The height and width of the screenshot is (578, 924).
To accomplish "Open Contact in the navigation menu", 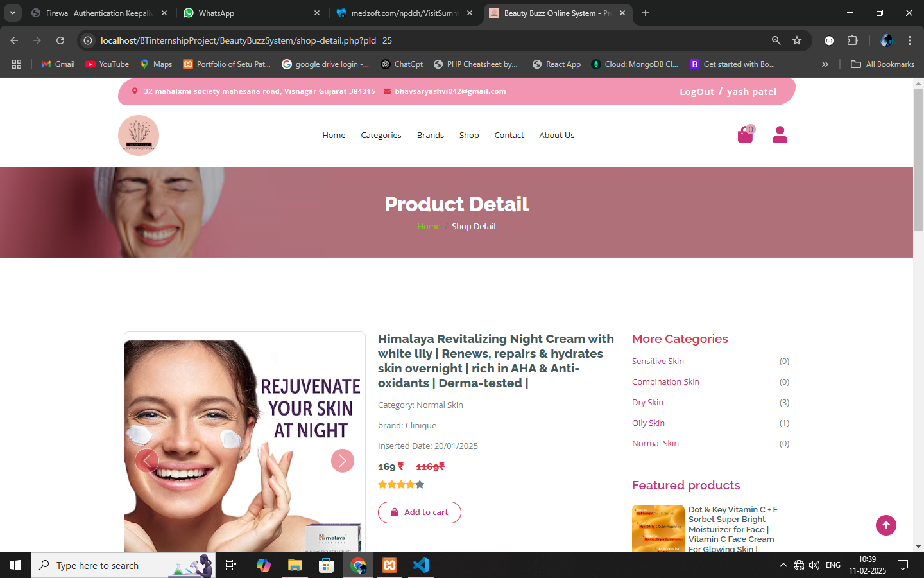I will pyautogui.click(x=509, y=136).
